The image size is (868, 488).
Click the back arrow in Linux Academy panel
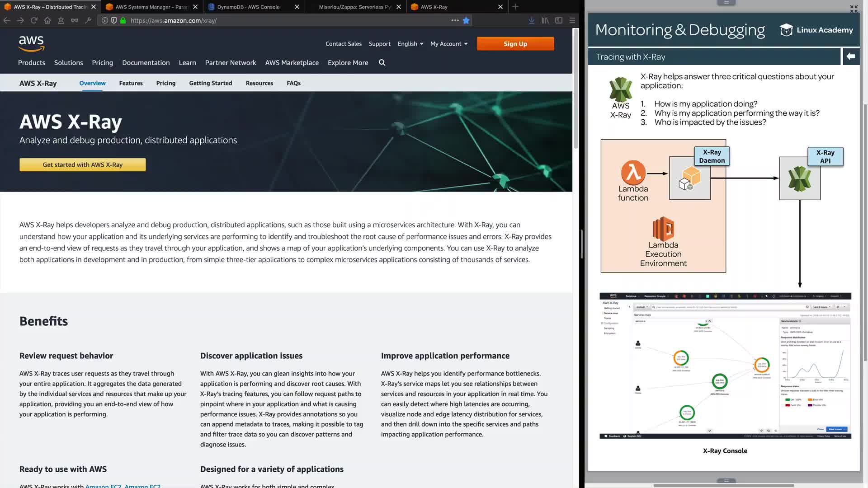[851, 56]
